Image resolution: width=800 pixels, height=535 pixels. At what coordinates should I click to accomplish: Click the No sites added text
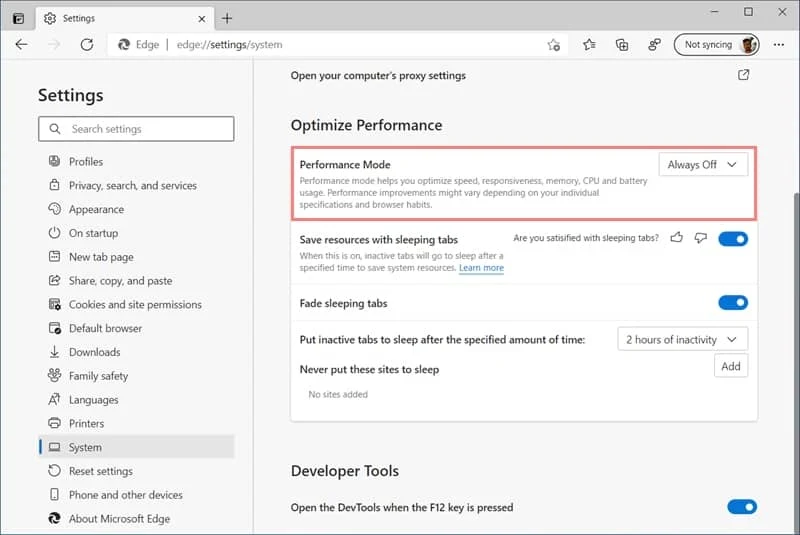[x=338, y=394]
